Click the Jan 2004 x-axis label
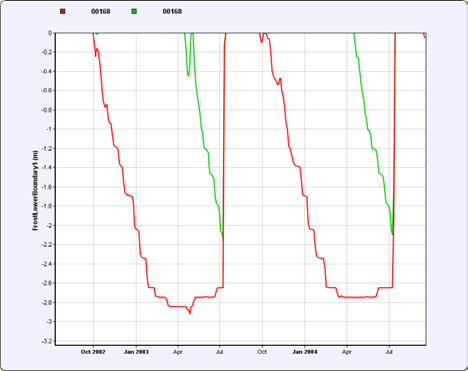The height and width of the screenshot is (371, 468). 305,352
